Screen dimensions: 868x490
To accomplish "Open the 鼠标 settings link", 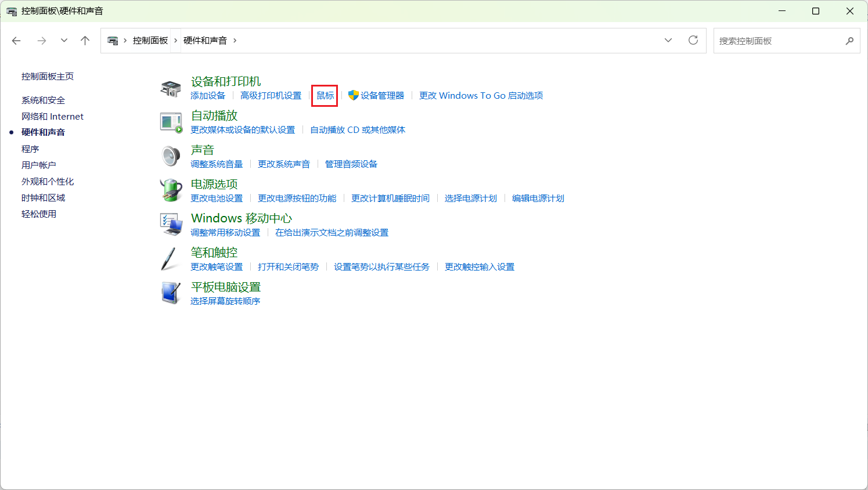I will [325, 96].
